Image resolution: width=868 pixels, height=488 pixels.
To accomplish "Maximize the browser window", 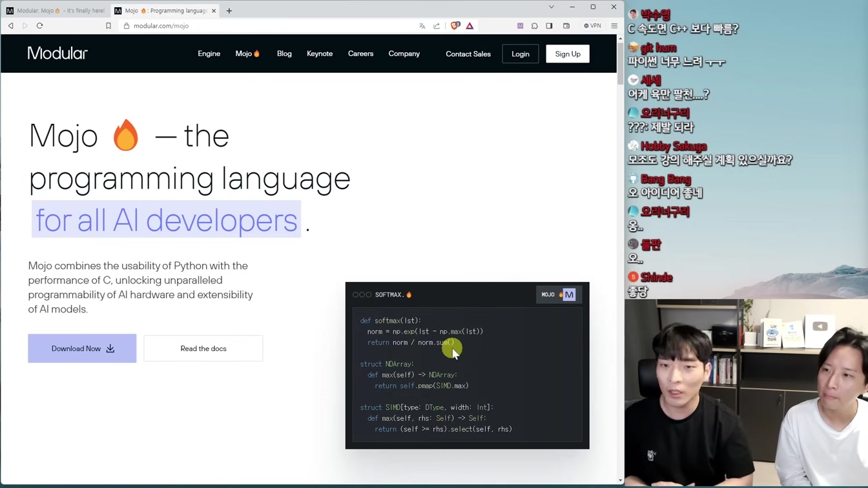I will (593, 7).
